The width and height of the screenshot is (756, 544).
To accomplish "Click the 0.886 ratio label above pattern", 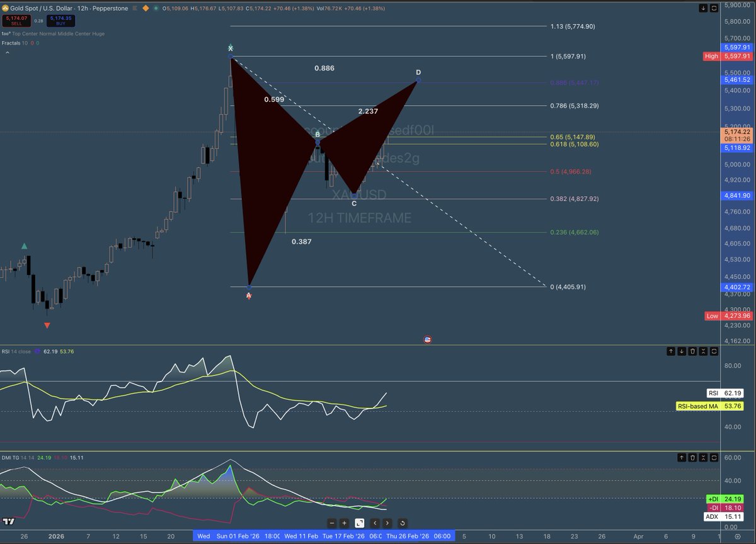I will 324,68.
